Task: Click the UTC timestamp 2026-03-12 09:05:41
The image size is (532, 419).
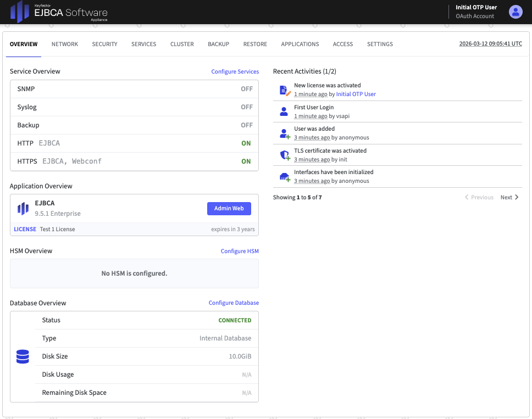Action: tap(491, 44)
